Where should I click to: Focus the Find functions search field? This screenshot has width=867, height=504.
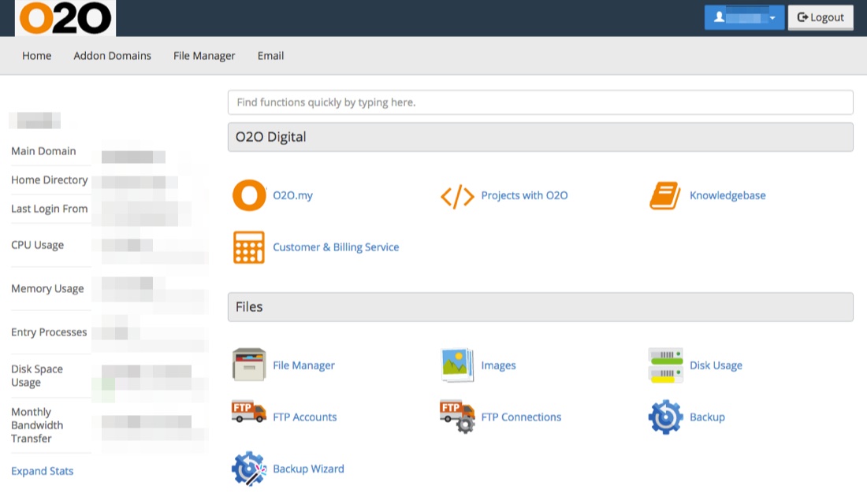(540, 102)
